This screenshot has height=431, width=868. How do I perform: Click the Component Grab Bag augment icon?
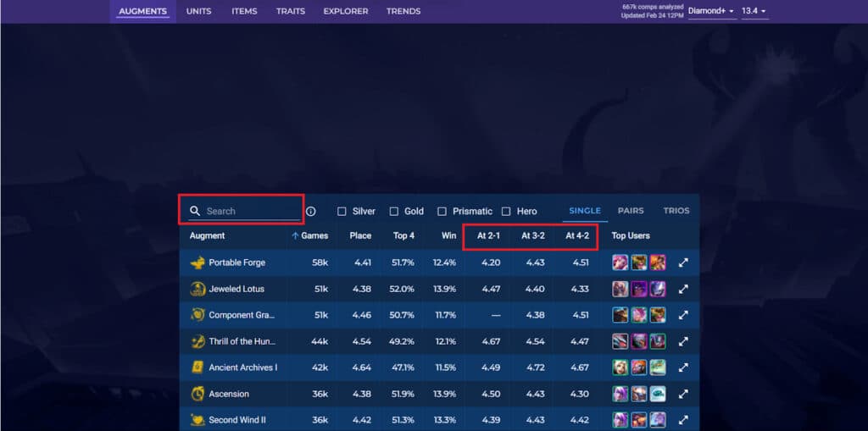(x=198, y=315)
